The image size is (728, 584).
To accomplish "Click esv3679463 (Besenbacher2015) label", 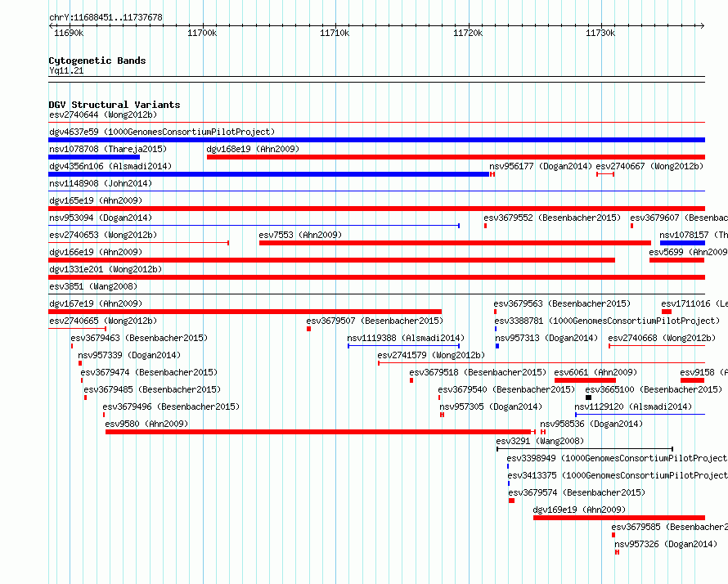I will [139, 338].
